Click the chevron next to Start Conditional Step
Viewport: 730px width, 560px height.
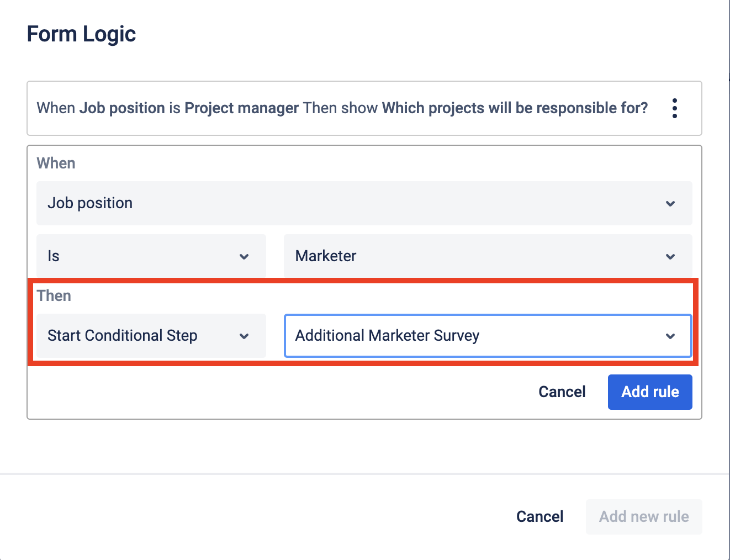(x=244, y=336)
